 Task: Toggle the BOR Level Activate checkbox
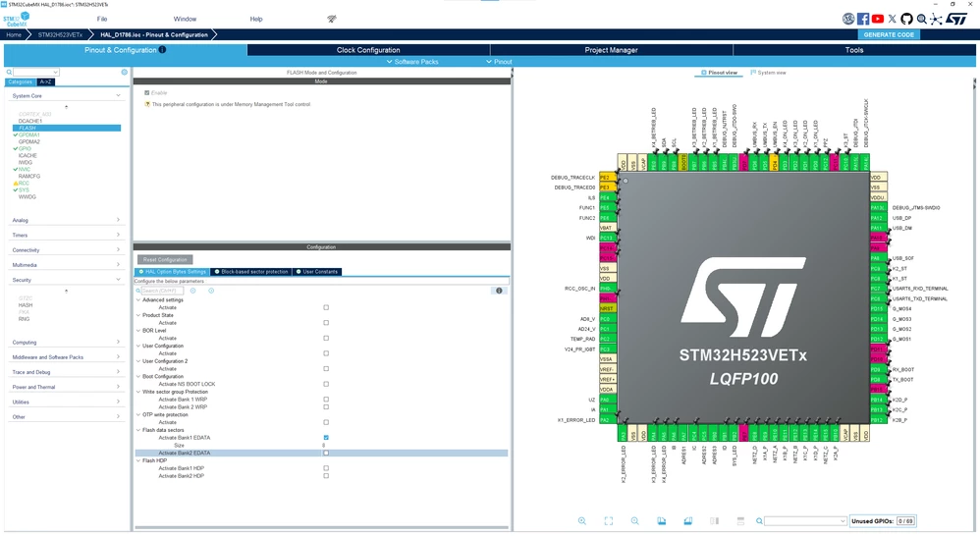tap(326, 338)
